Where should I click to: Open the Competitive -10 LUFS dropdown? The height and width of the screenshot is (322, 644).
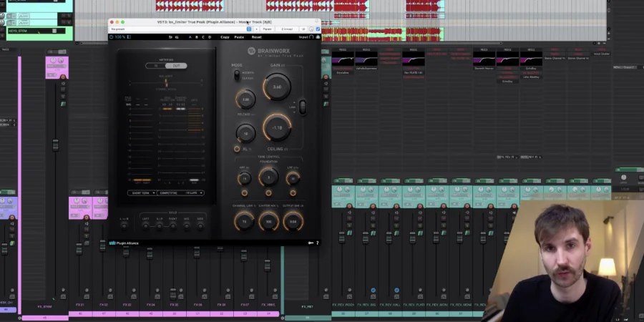click(x=180, y=192)
